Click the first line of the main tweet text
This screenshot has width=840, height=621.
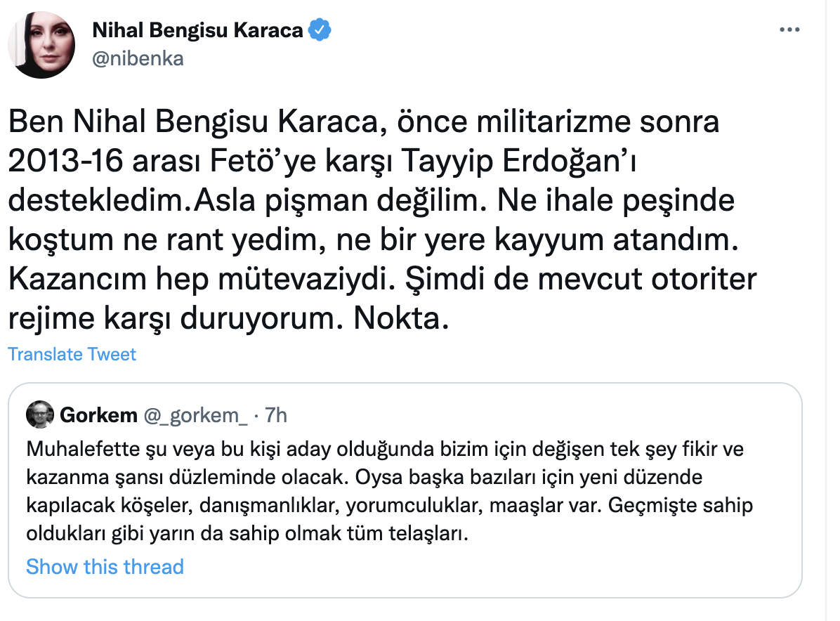coord(364,124)
